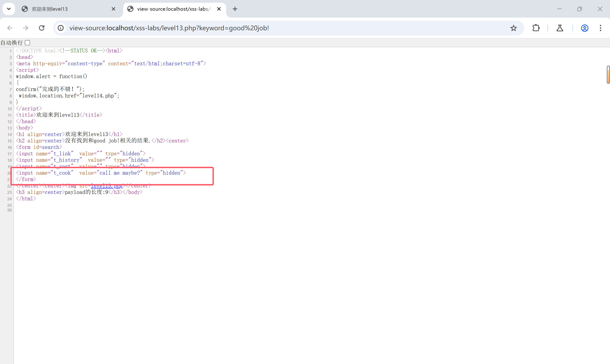
Task: Open Chrome three-dot menu
Action: [x=600, y=28]
